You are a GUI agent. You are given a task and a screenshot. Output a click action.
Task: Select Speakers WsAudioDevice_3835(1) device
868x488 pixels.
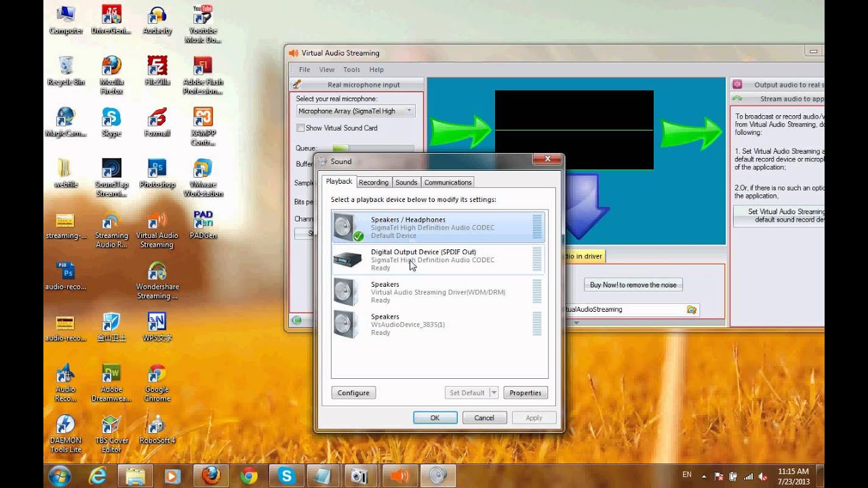[438, 324]
